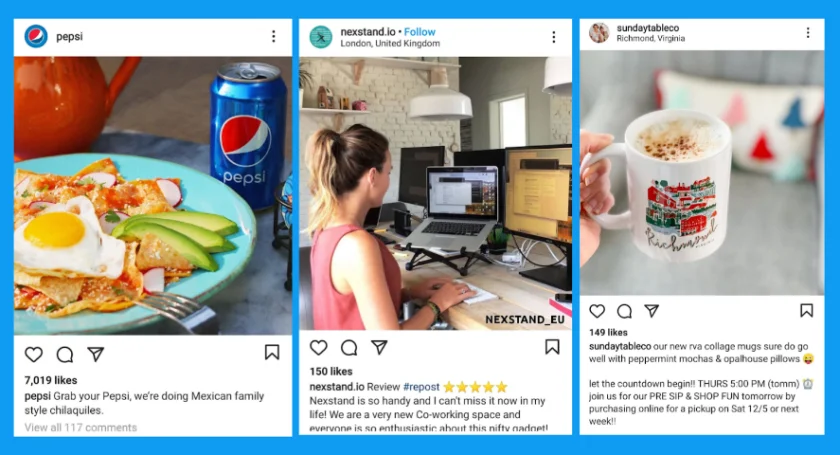Open the Richmond, Virginia location
840x455 pixels.
coord(650,39)
